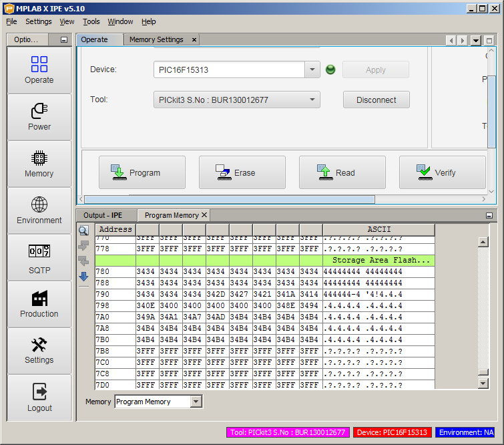
Task: Maximize the editor window area
Action: [489, 41]
